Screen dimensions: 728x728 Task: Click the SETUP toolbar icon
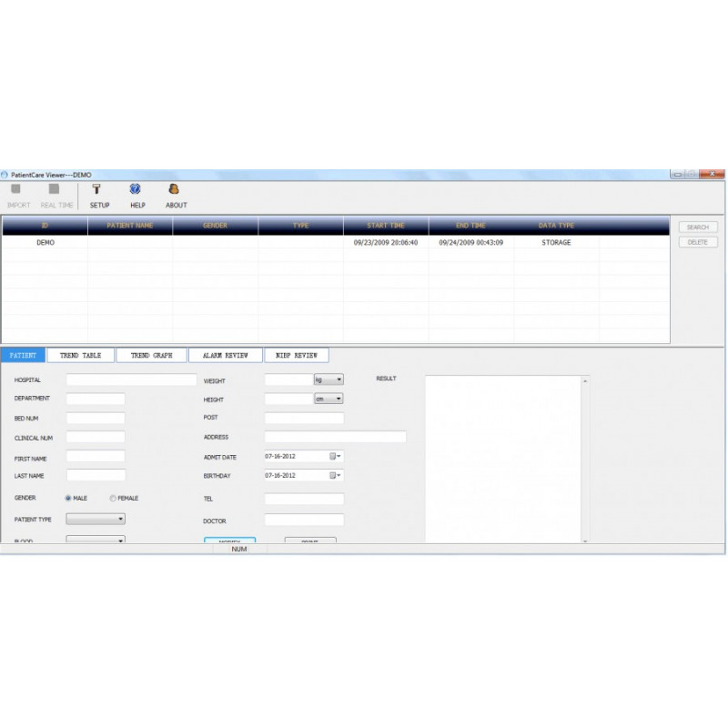[96, 193]
